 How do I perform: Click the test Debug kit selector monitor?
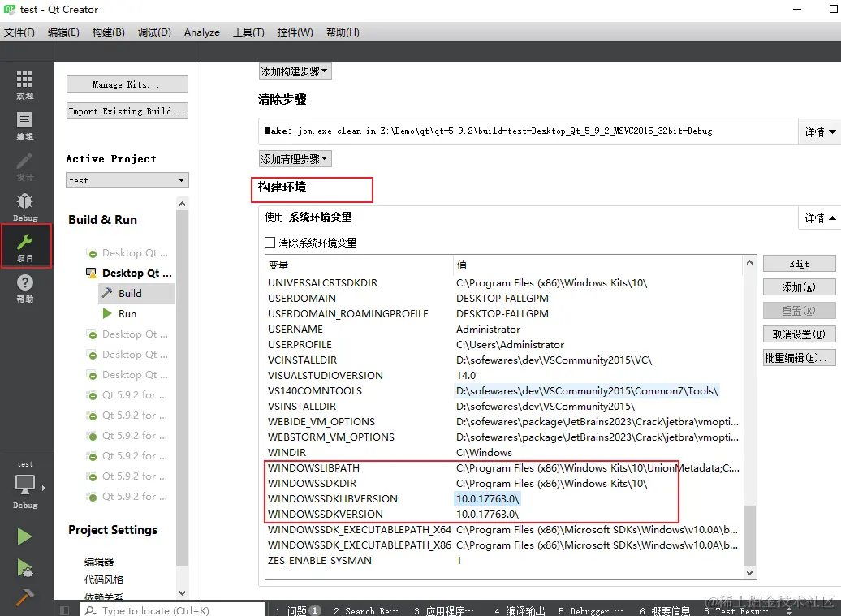[24, 485]
